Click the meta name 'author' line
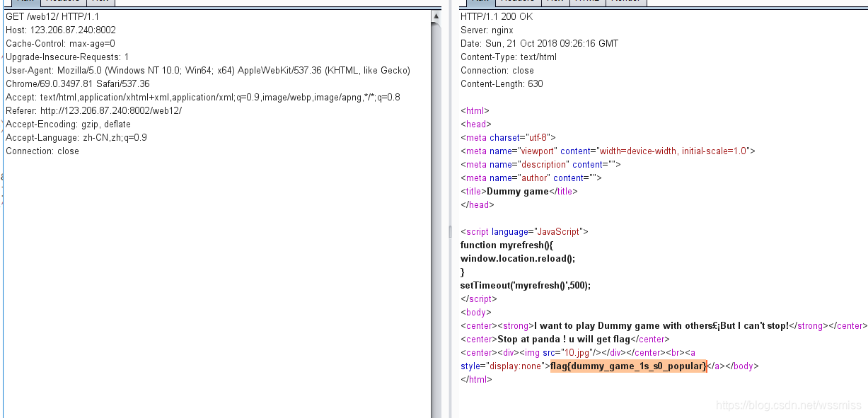 pyautogui.click(x=531, y=178)
